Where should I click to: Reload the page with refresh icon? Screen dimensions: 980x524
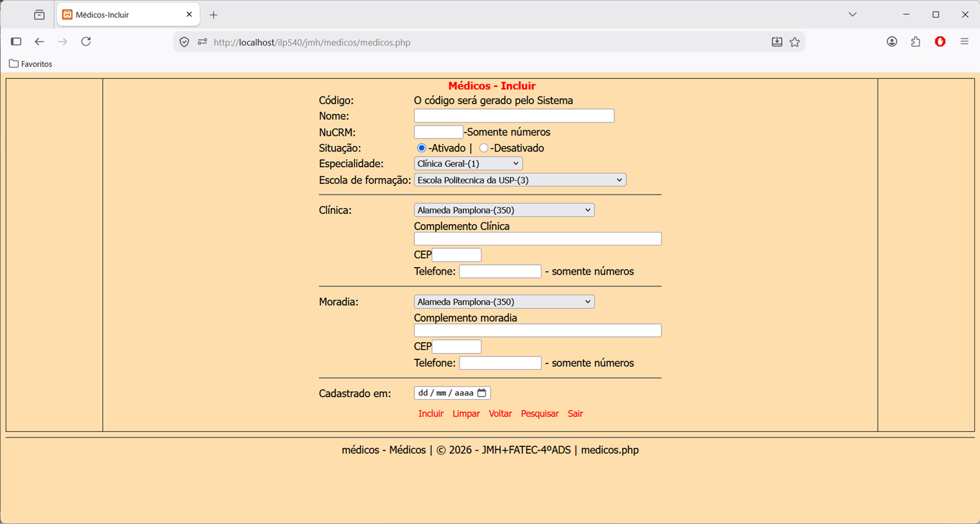[x=86, y=41]
